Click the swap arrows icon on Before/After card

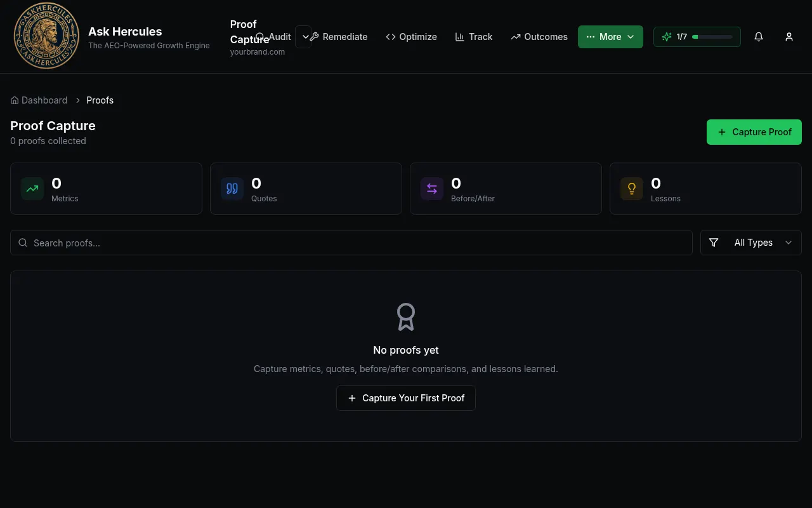coord(432,189)
